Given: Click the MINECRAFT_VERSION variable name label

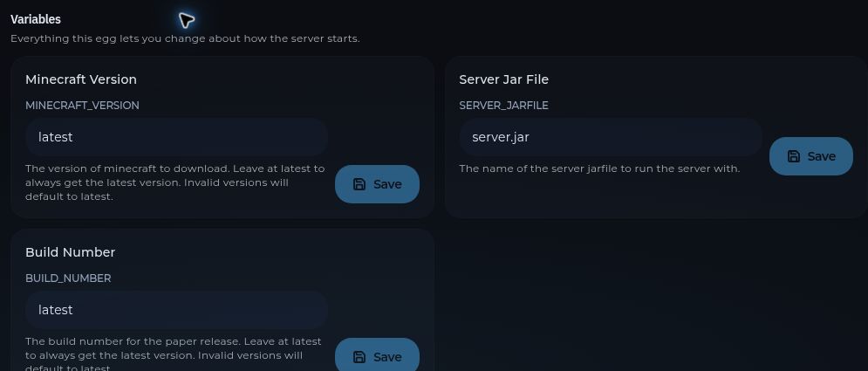Looking at the screenshot, I should tap(83, 106).
